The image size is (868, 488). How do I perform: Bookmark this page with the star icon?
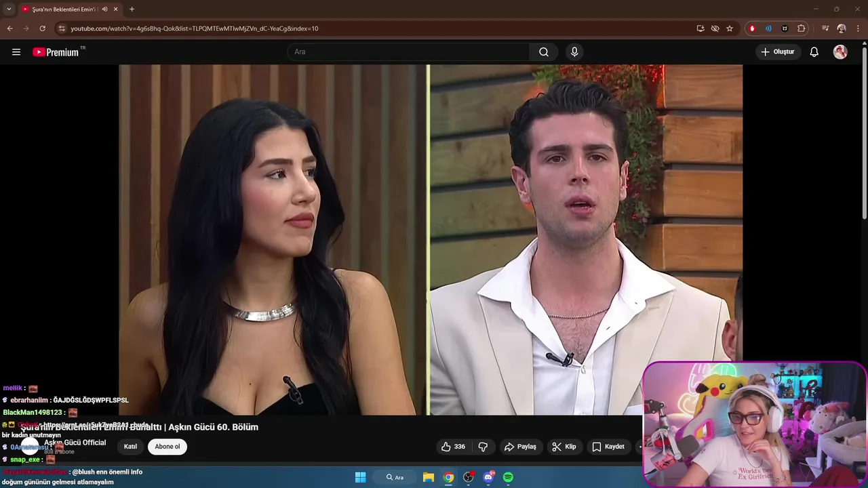click(730, 28)
